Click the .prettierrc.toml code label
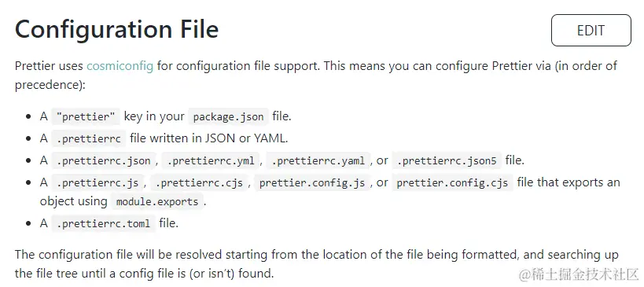Viewport: 644px width, 287px height. pos(104,224)
